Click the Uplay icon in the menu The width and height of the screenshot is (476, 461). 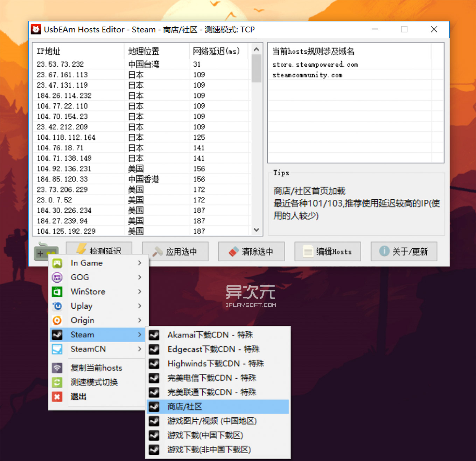pyautogui.click(x=57, y=306)
